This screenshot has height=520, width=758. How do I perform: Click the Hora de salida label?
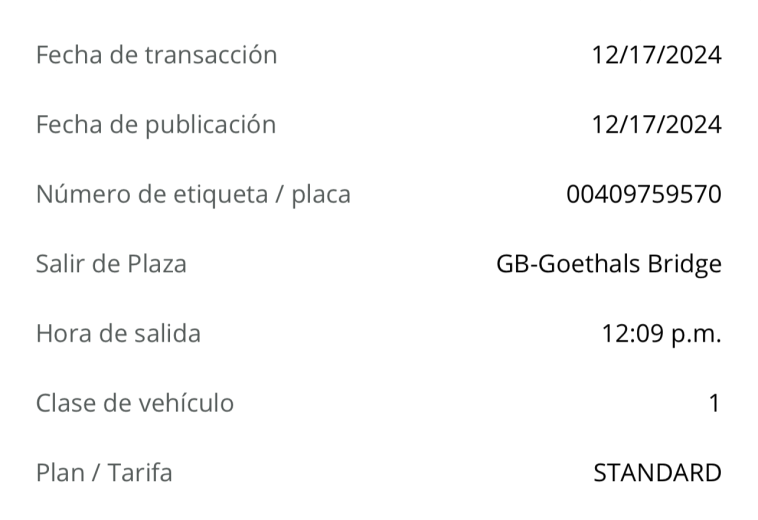(118, 333)
